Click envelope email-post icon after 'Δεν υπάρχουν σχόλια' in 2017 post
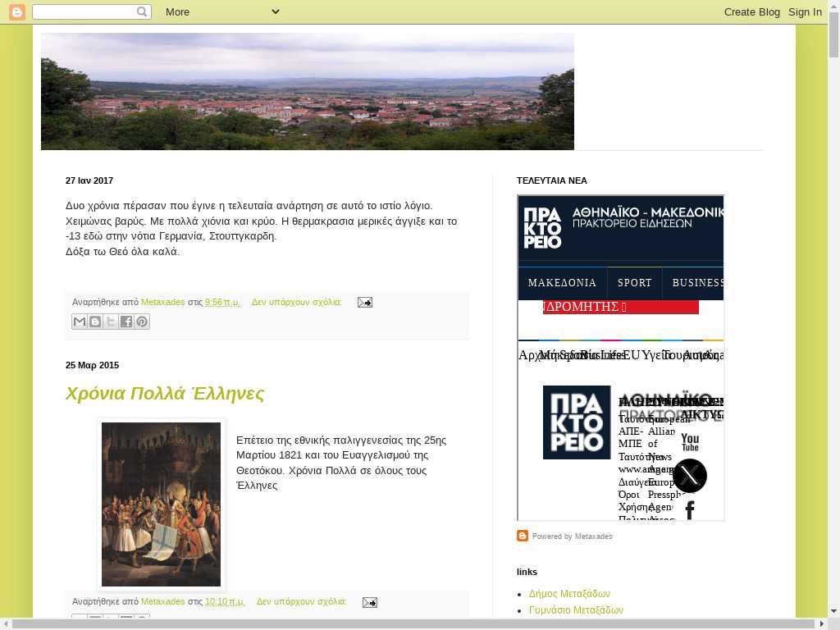840x630 pixels. coord(365,303)
